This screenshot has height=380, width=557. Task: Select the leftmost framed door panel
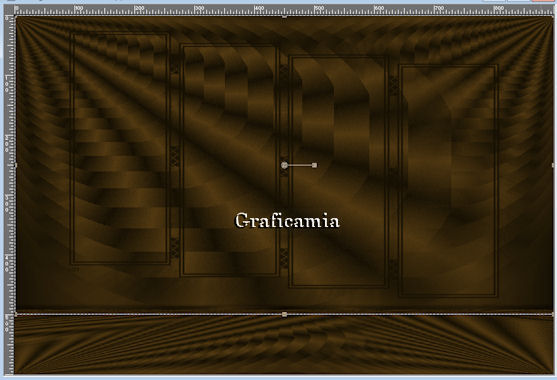click(120, 148)
